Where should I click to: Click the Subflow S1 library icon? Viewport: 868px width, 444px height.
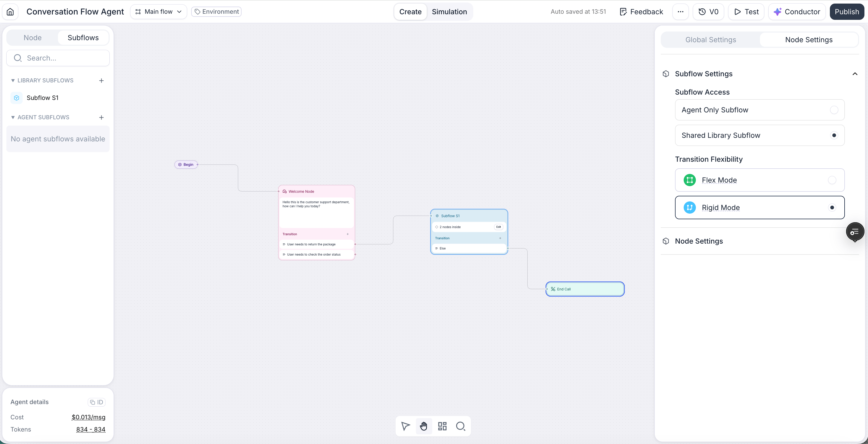[17, 98]
